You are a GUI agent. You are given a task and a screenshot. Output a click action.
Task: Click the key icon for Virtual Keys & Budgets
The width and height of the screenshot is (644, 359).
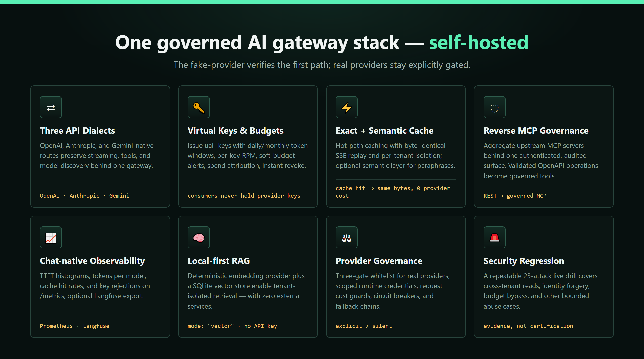pos(199,107)
